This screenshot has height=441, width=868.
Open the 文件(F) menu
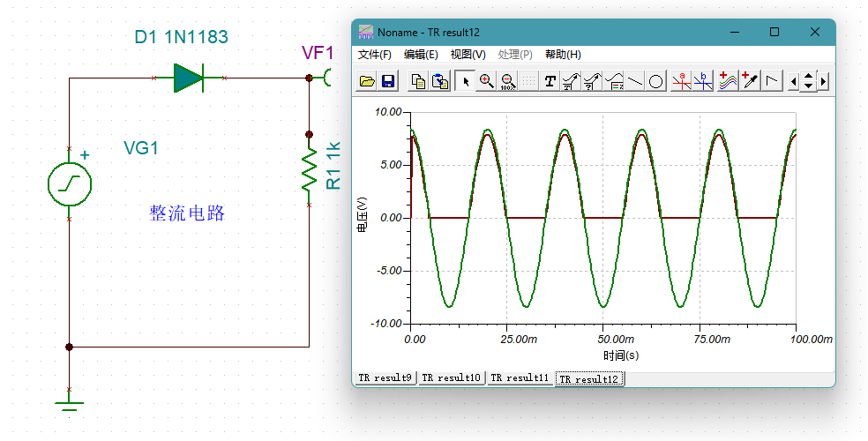tap(375, 55)
